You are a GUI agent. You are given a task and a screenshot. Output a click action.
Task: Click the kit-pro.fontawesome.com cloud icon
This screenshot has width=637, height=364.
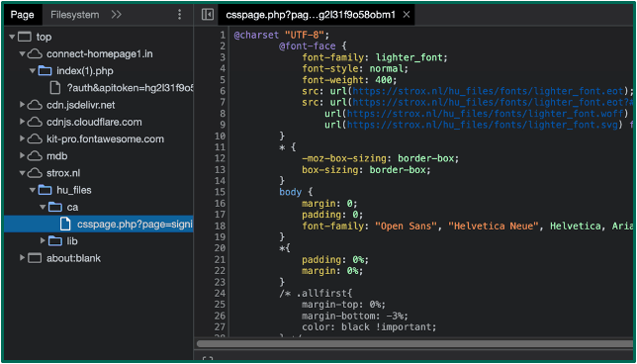[36, 138]
